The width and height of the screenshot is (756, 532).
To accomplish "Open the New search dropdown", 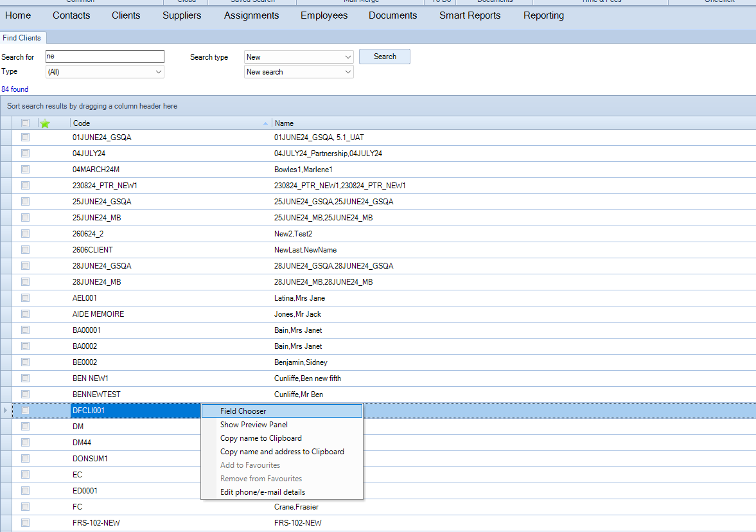I will (299, 72).
